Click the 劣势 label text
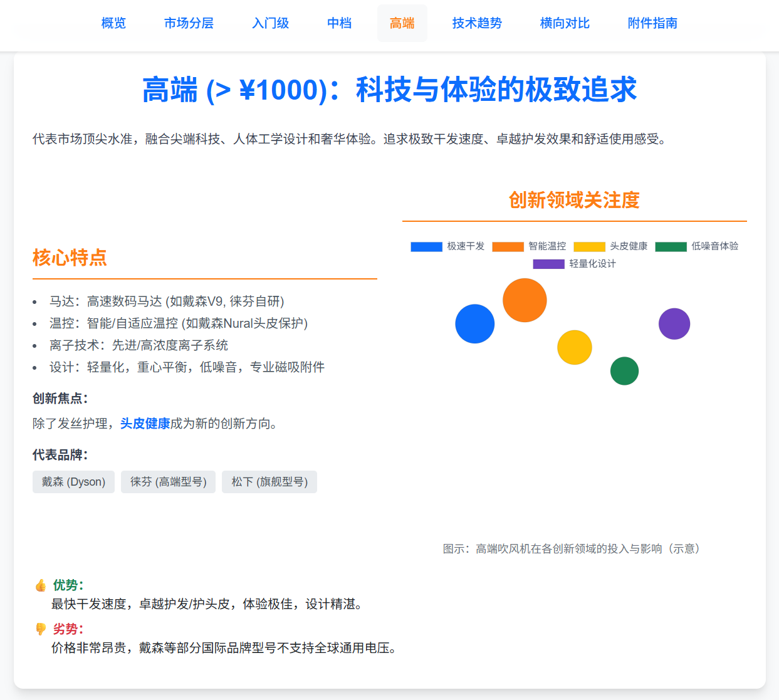Viewport: 779px width, 700px height. [x=68, y=629]
